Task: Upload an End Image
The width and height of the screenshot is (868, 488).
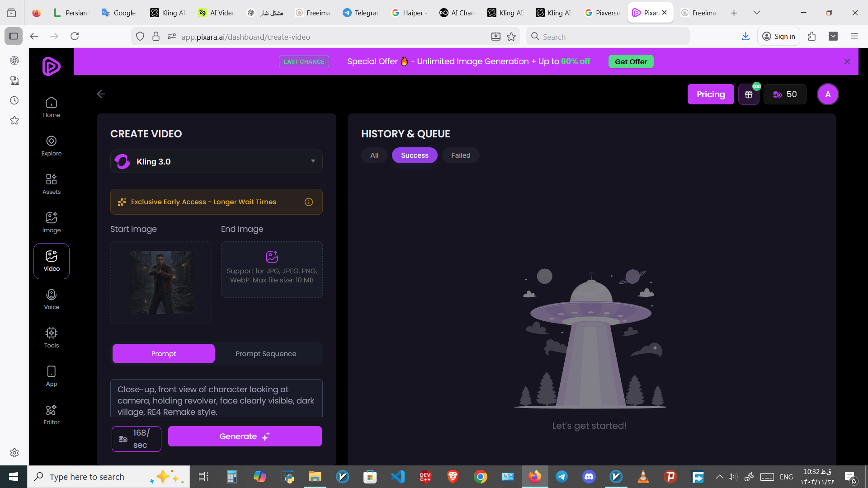Action: (x=272, y=270)
